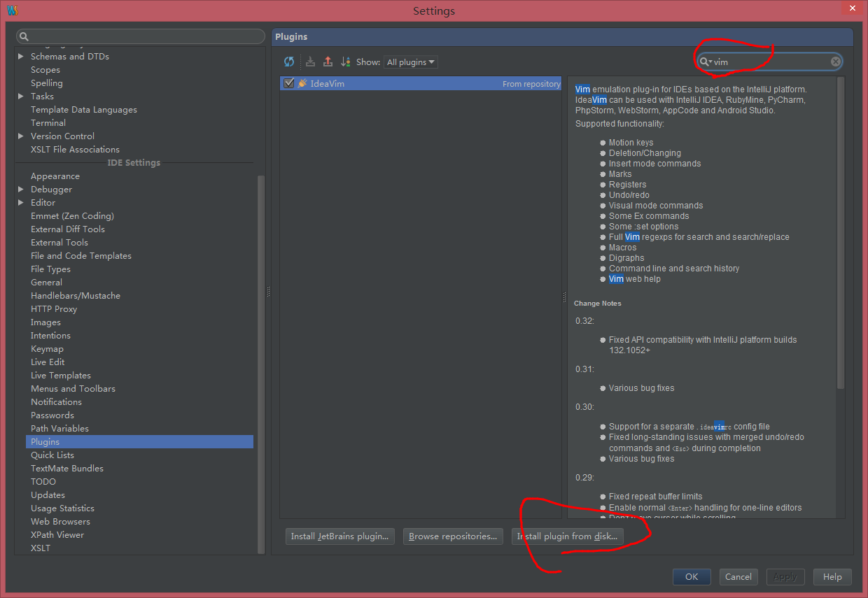Open the Terminal settings page
This screenshot has height=598, width=868.
coord(48,123)
